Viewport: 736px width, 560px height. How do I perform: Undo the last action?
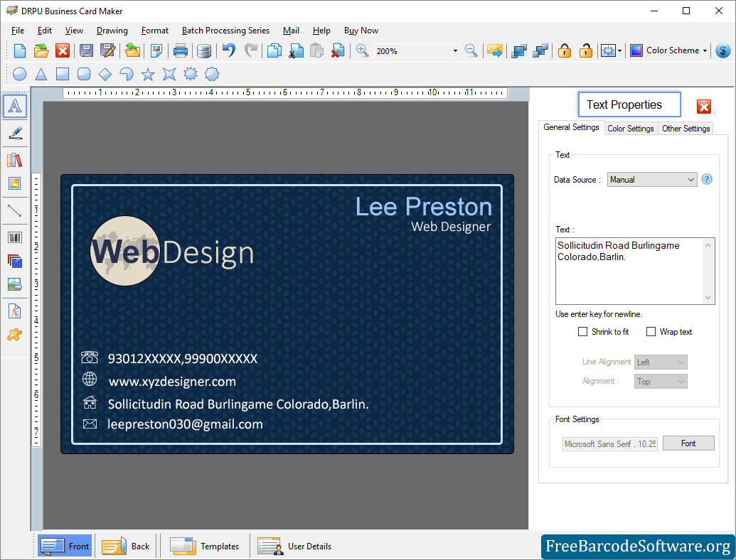pyautogui.click(x=229, y=50)
